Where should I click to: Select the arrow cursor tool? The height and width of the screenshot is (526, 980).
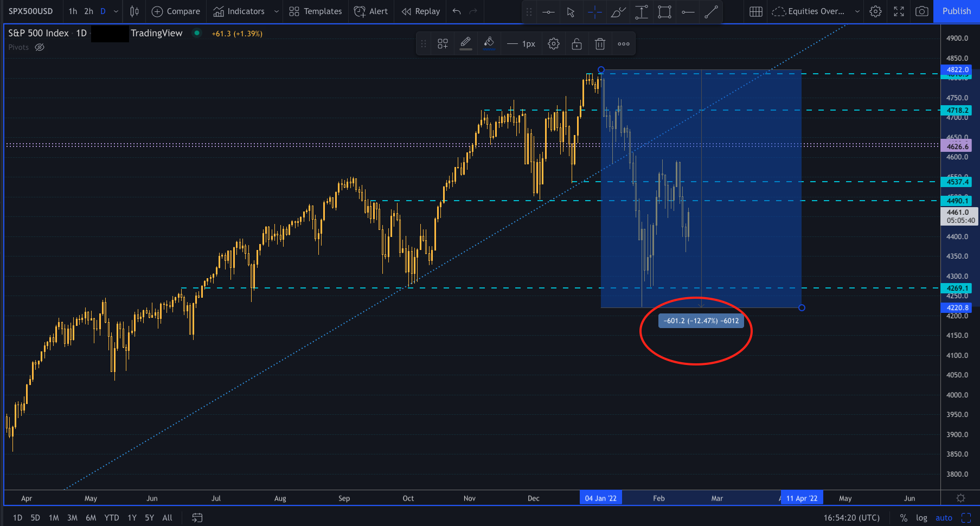point(571,11)
